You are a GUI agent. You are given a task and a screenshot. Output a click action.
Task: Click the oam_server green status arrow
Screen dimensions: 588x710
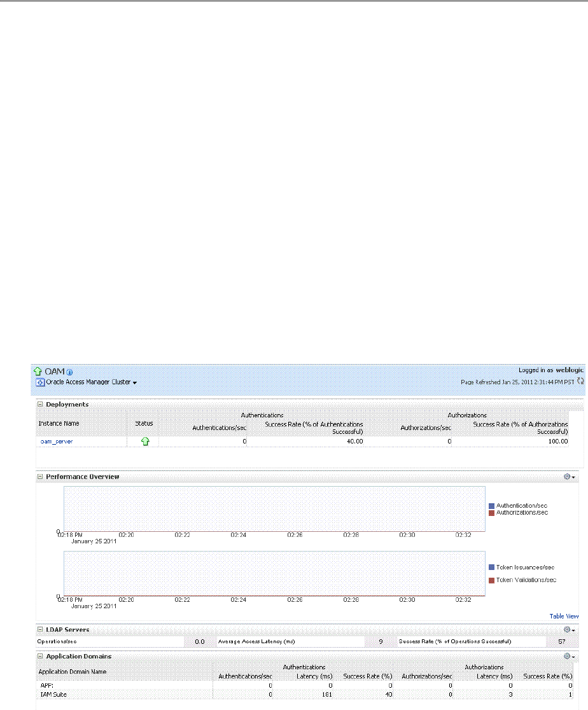point(145,441)
